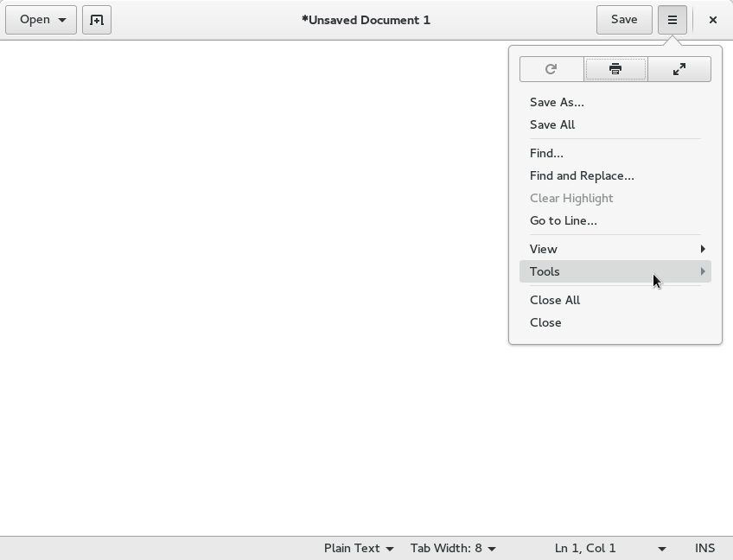Click the fullscreen arrows icon
The image size is (733, 560).
[679, 69]
